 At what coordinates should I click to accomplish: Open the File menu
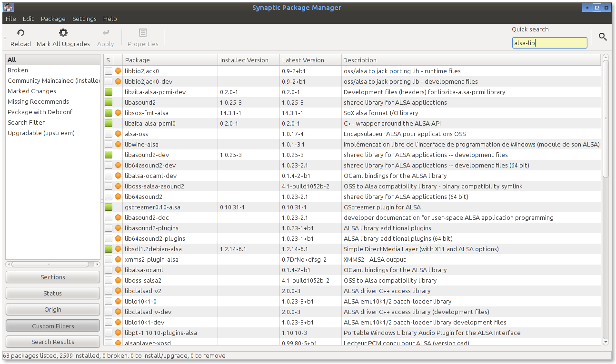click(x=10, y=19)
